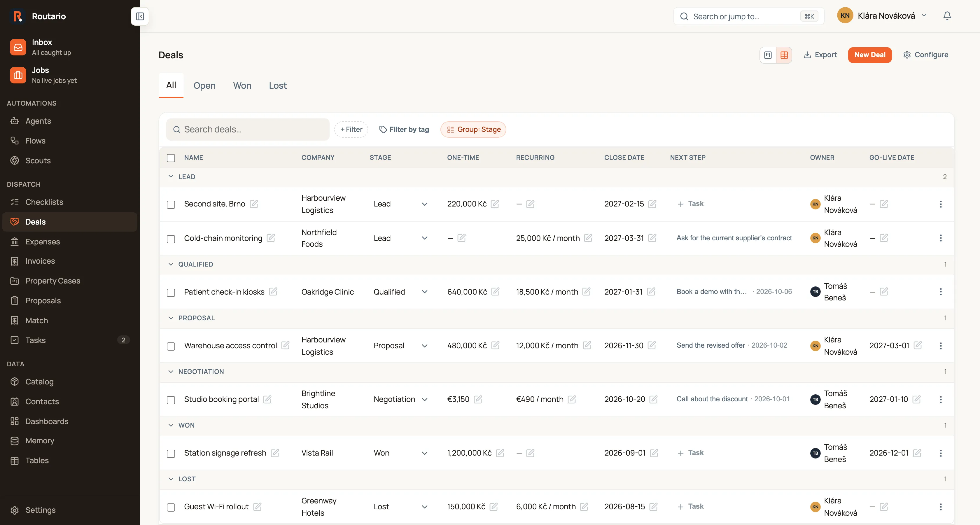
Task: Edit name of Warehouse access control
Action: click(285, 345)
